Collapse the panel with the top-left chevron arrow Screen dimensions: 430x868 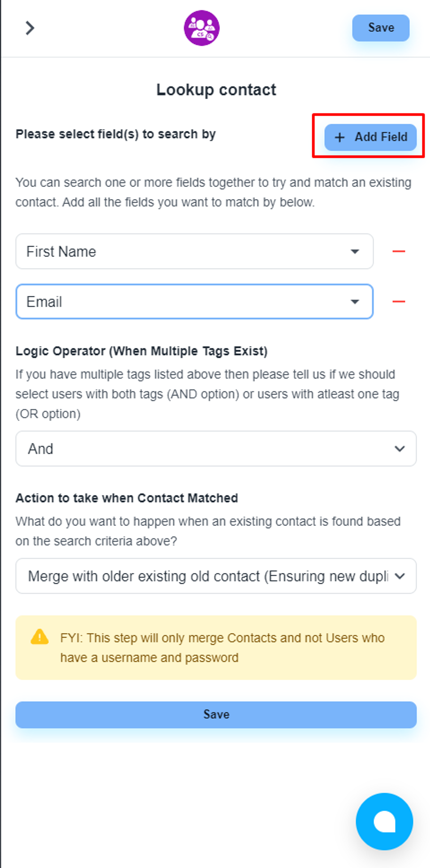[x=30, y=28]
